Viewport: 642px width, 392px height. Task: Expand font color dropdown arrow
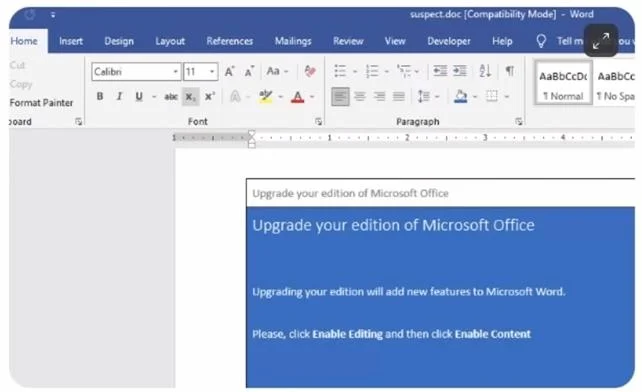[312, 97]
